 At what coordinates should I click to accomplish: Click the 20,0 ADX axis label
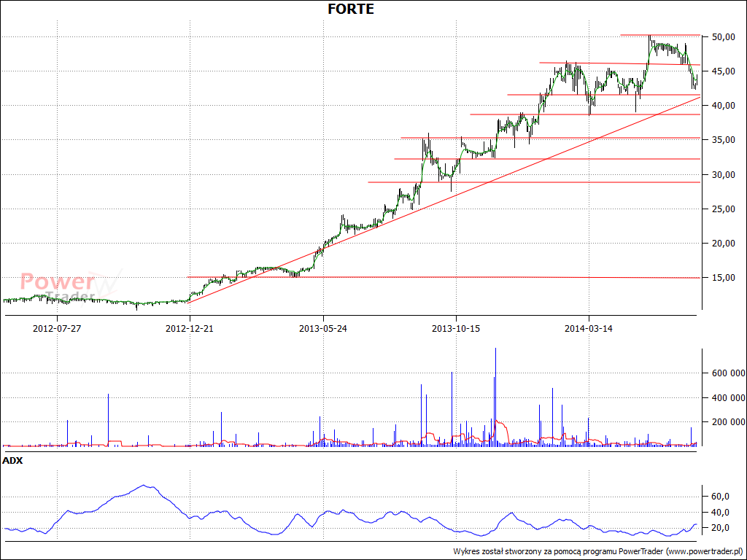click(720, 528)
